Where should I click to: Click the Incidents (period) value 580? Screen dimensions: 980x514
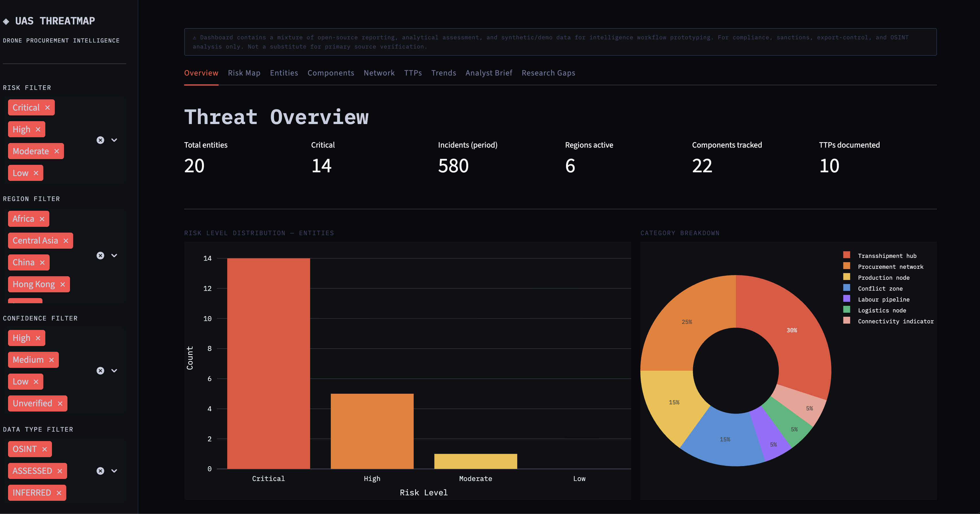[x=454, y=166]
